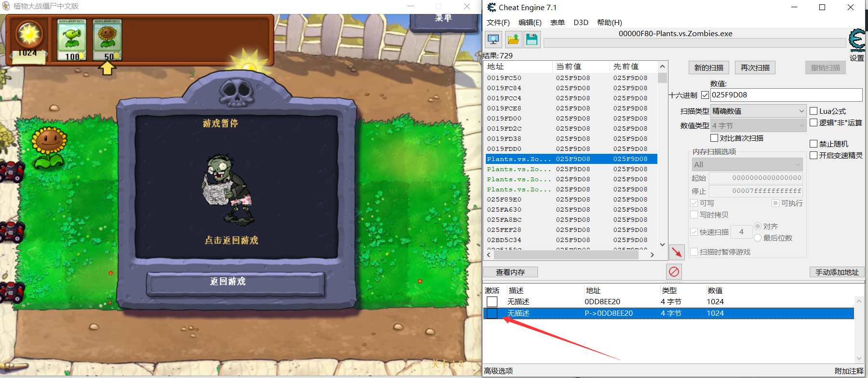868x378 pixels.
Task: Check the 扫描时暂停游戏 checkbox
Action: pyautogui.click(x=694, y=252)
